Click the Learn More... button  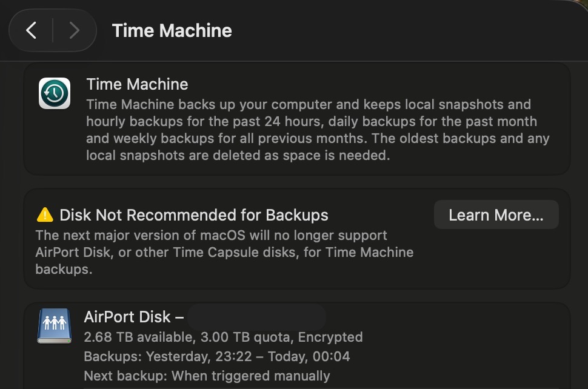pyautogui.click(x=496, y=214)
